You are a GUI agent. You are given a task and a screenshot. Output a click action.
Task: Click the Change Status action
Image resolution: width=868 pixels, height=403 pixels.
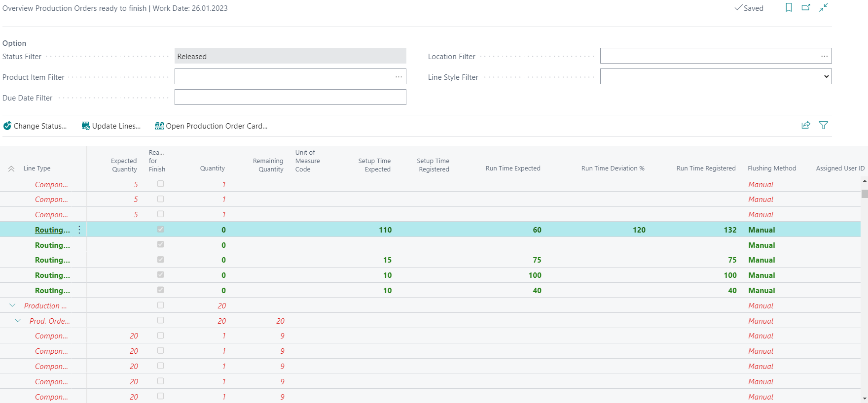coord(35,126)
